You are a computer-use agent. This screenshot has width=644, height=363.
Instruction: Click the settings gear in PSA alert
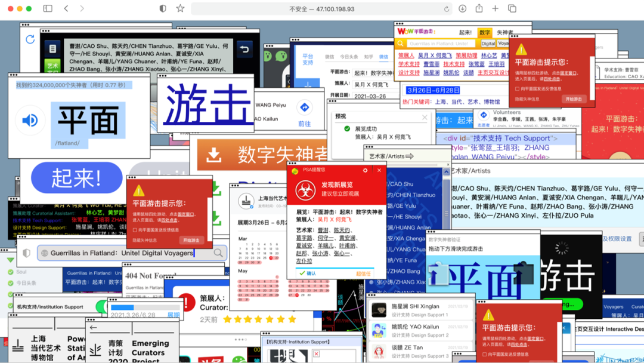[x=365, y=170]
